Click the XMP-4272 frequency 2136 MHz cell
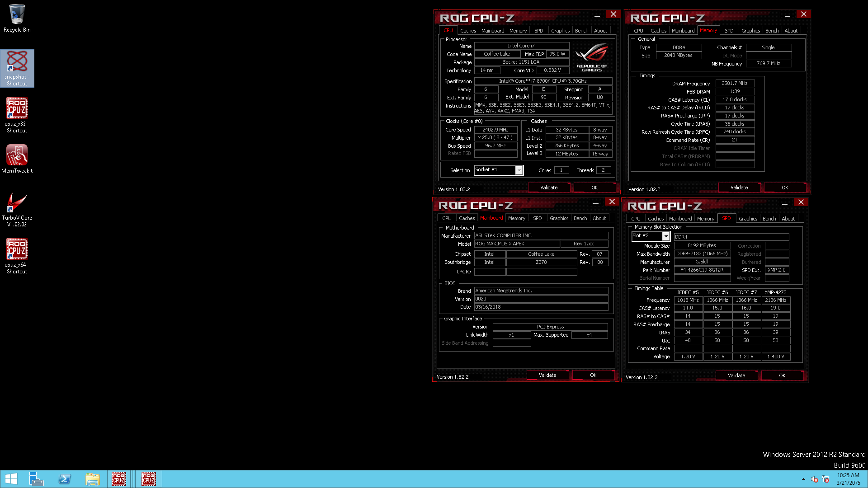 pos(776,300)
